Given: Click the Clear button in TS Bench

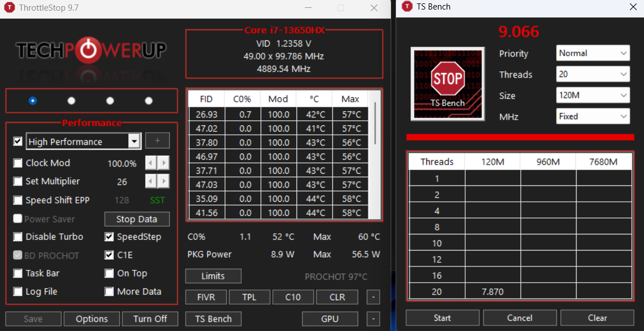Looking at the screenshot, I should (x=597, y=318).
